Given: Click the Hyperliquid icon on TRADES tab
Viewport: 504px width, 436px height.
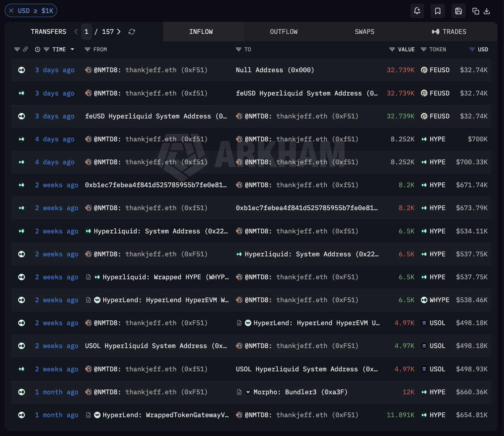Looking at the screenshot, I should point(436,32).
